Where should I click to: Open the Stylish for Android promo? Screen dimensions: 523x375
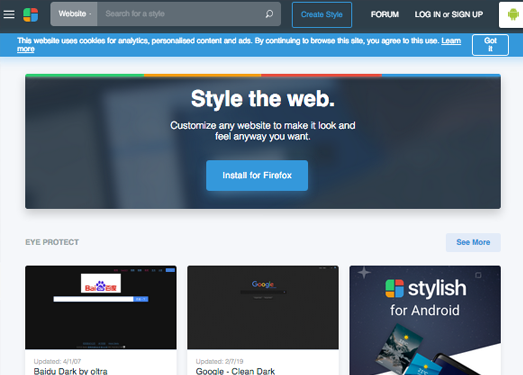(x=425, y=320)
